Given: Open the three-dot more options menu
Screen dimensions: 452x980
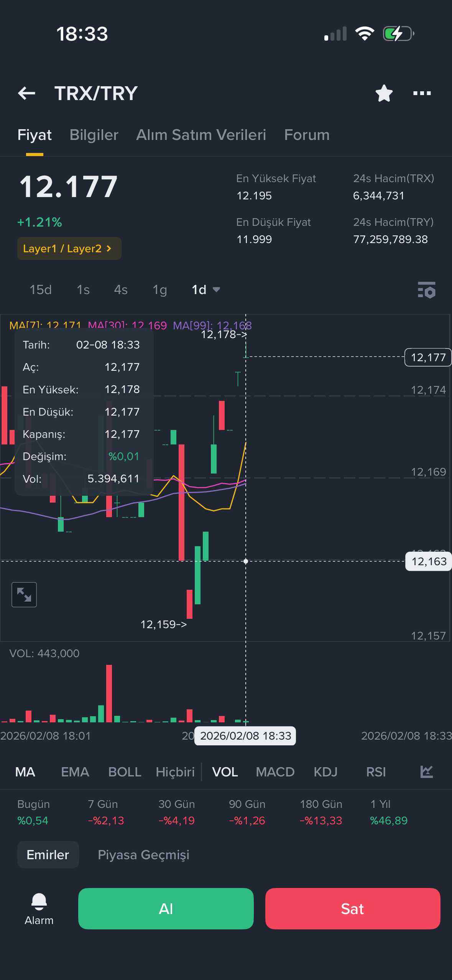Looking at the screenshot, I should click(422, 93).
